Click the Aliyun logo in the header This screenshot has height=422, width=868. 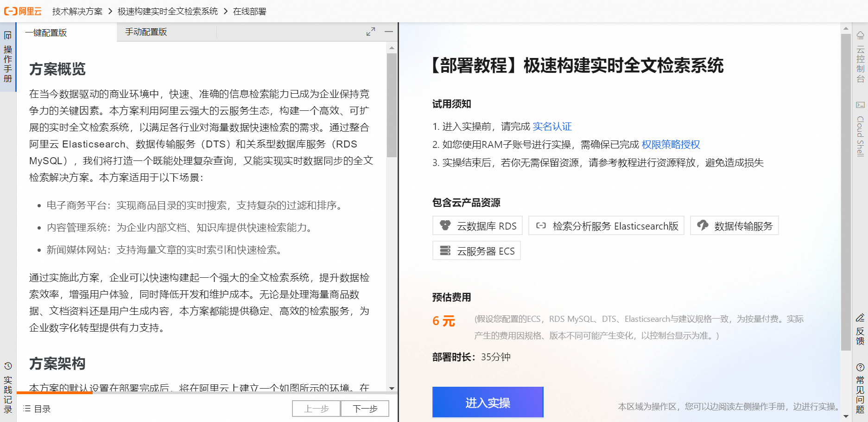(x=23, y=11)
